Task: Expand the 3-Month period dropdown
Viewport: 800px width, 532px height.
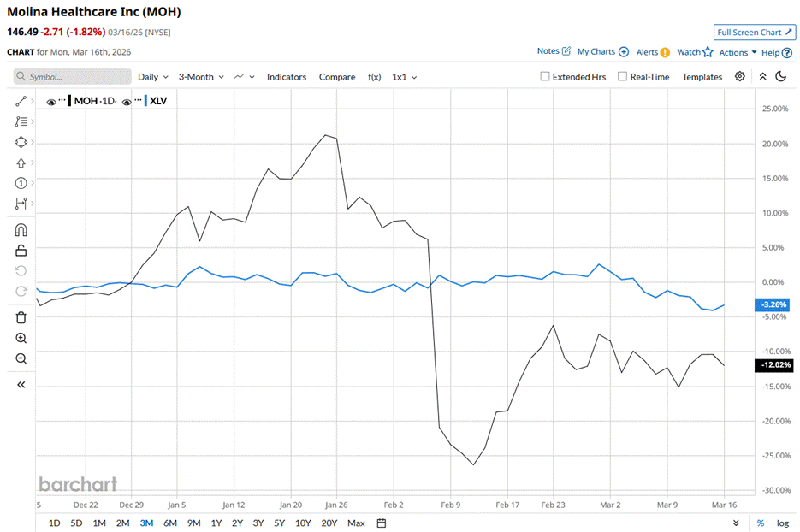Action: pos(201,77)
